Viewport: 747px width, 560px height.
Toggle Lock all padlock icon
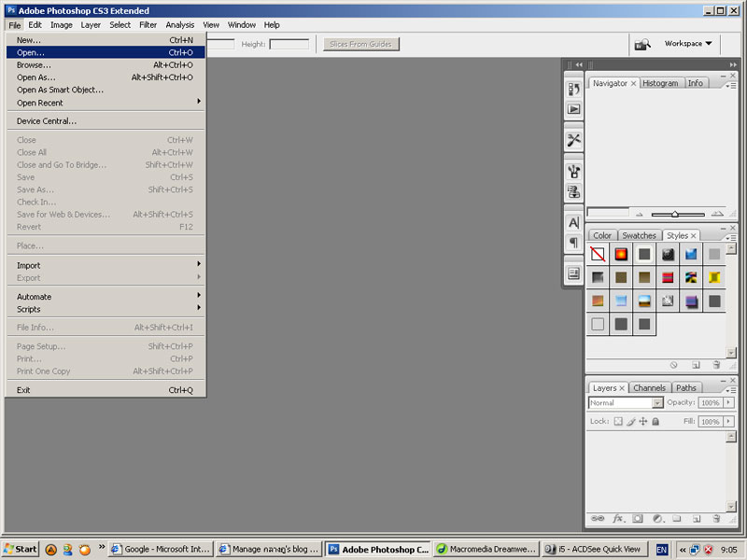click(655, 422)
